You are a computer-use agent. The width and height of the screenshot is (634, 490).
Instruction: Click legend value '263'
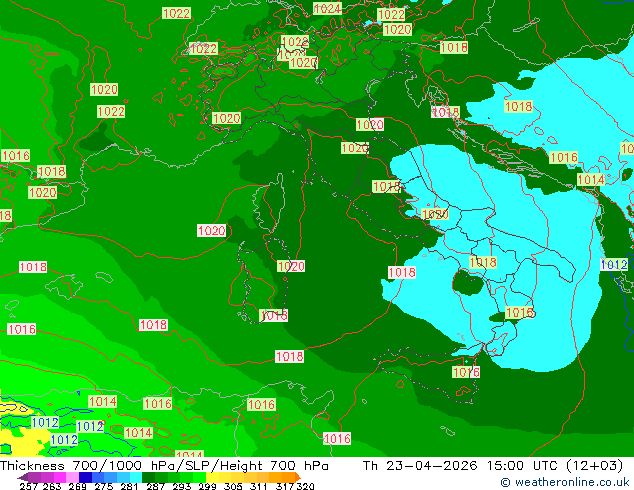pos(52,486)
